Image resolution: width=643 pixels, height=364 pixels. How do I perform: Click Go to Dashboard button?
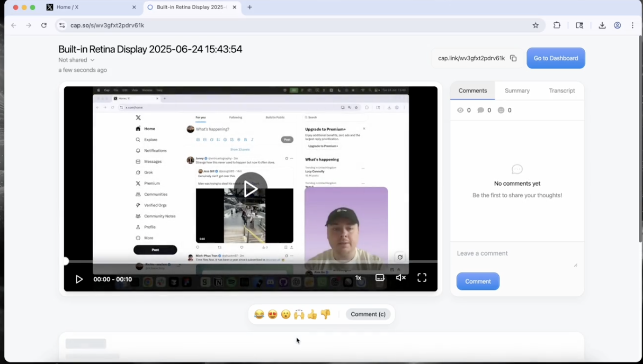tap(556, 58)
